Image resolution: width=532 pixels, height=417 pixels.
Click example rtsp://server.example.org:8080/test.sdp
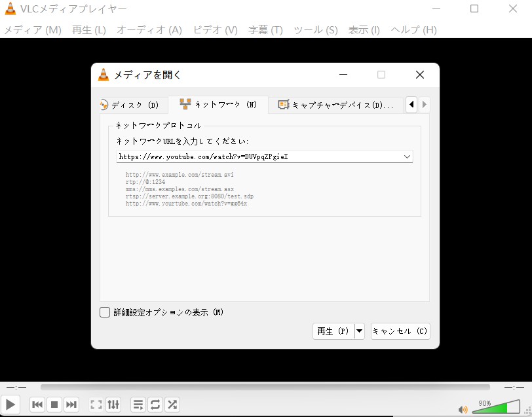(x=189, y=196)
